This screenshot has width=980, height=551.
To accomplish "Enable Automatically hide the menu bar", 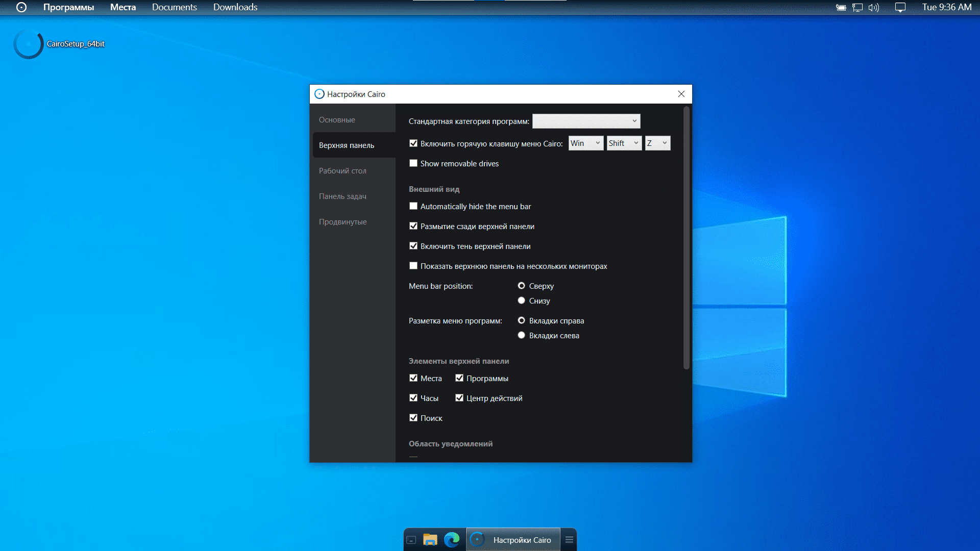I will (x=413, y=206).
